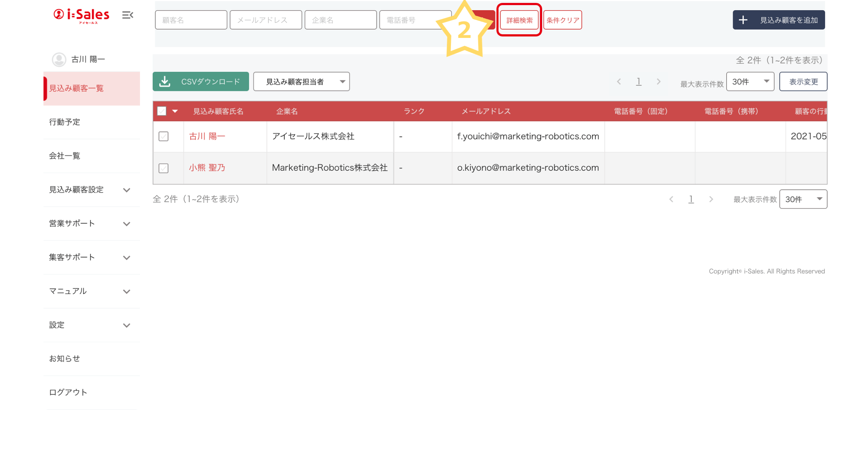
Task: Open the 見込み顧客担当者 dropdown
Action: pyautogui.click(x=301, y=82)
